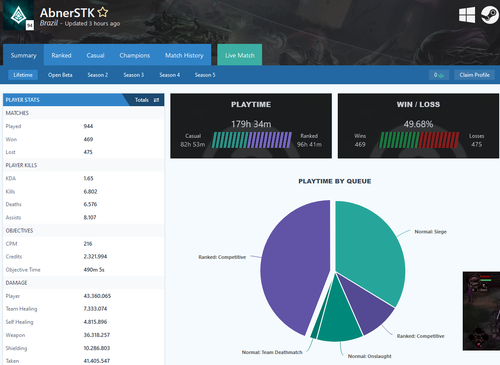
Task: Favorite the profile with the star icon
Action: [103, 12]
